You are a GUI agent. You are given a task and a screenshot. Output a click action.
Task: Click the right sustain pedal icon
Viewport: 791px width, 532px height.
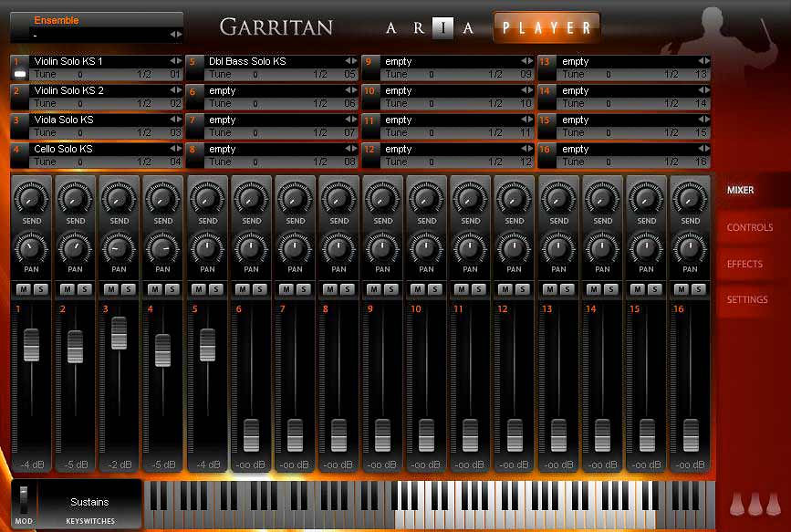(774, 504)
